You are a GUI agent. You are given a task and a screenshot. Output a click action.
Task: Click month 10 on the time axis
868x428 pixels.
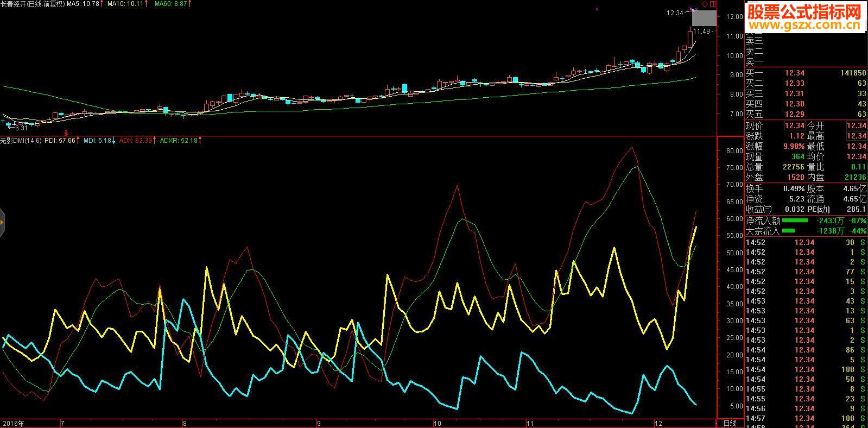point(438,423)
